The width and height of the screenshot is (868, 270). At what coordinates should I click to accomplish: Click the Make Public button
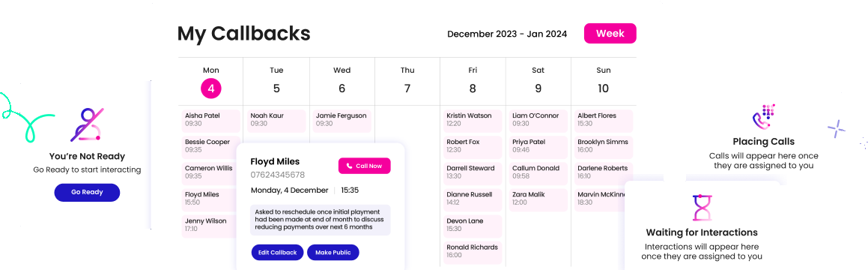(x=333, y=252)
